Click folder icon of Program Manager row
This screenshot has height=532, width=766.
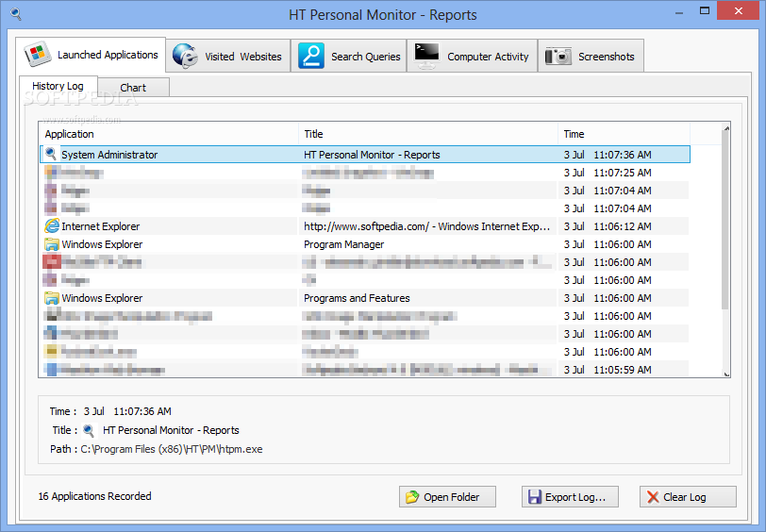coord(51,243)
